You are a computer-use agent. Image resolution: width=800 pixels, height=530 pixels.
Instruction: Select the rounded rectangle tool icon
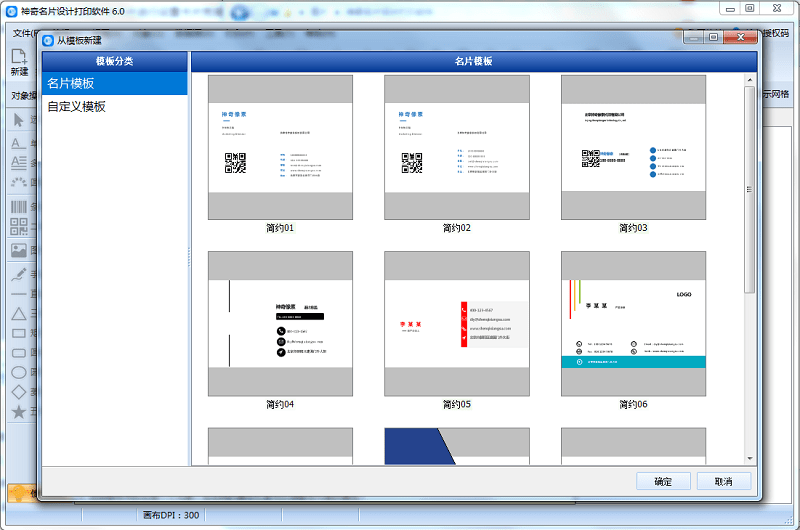(x=19, y=353)
